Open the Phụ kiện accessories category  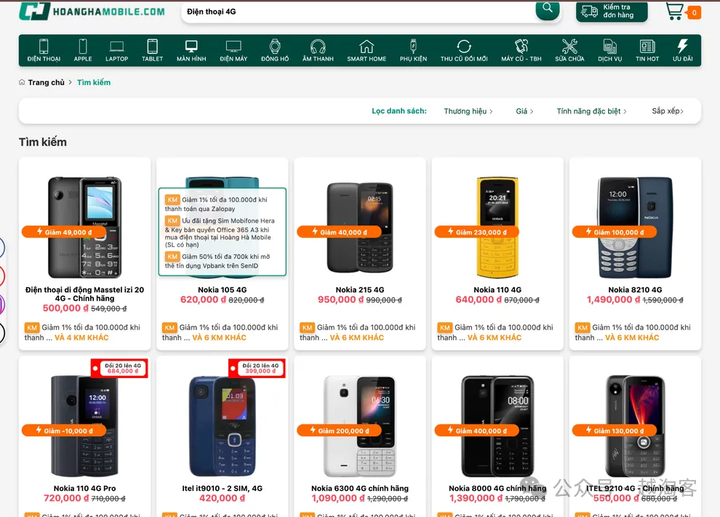tap(413, 50)
